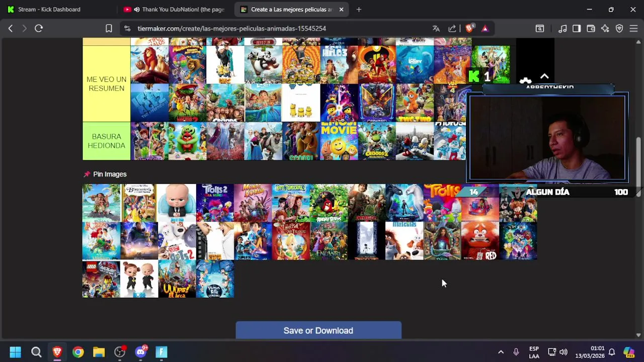
Task: Select the Emoji Movie poster
Action: coord(339,141)
